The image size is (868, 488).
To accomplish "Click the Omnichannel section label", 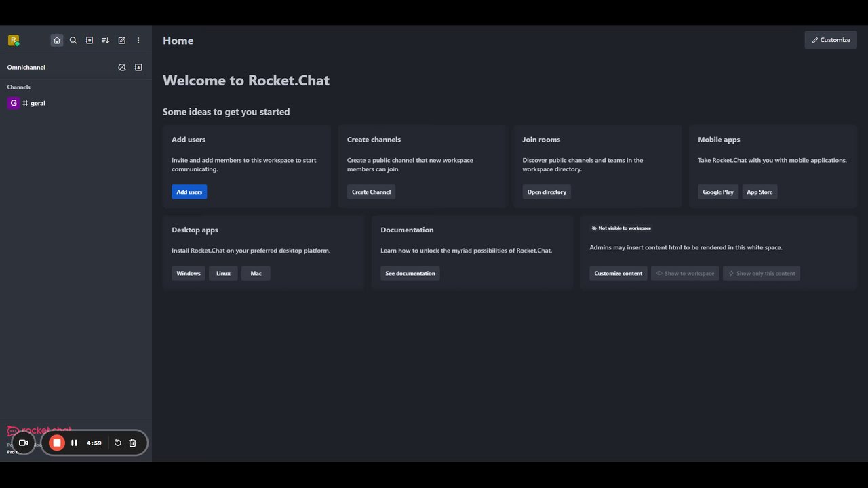I will [26, 68].
